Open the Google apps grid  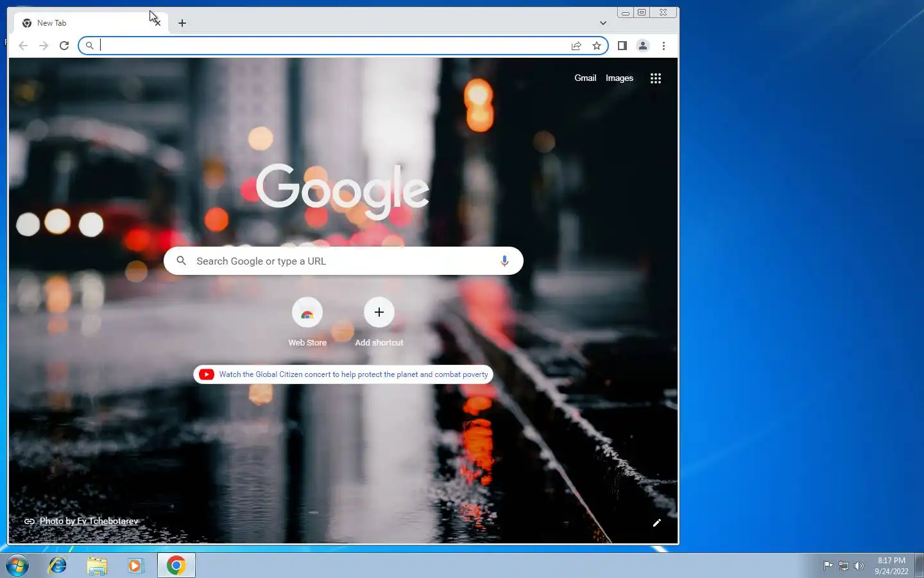point(655,78)
